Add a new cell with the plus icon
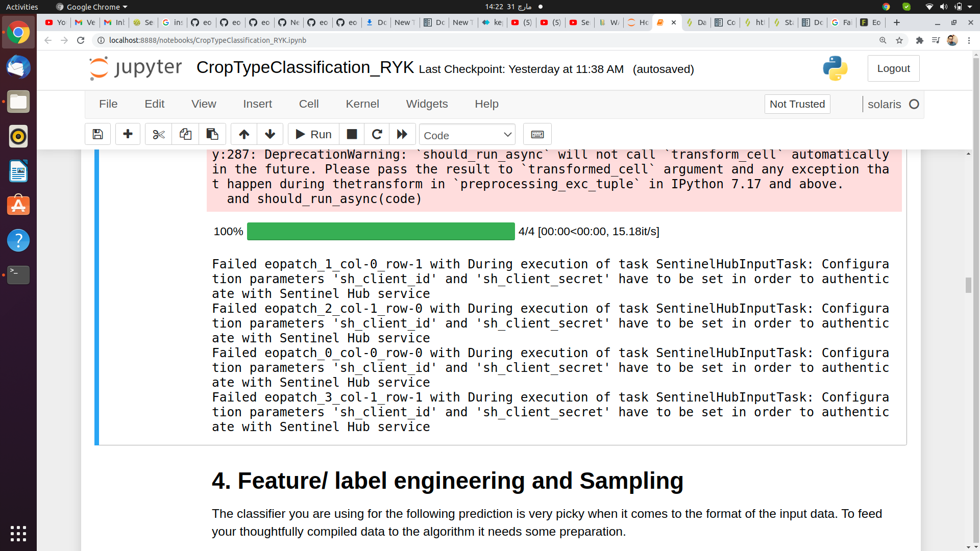The image size is (980, 551). coord(128,134)
